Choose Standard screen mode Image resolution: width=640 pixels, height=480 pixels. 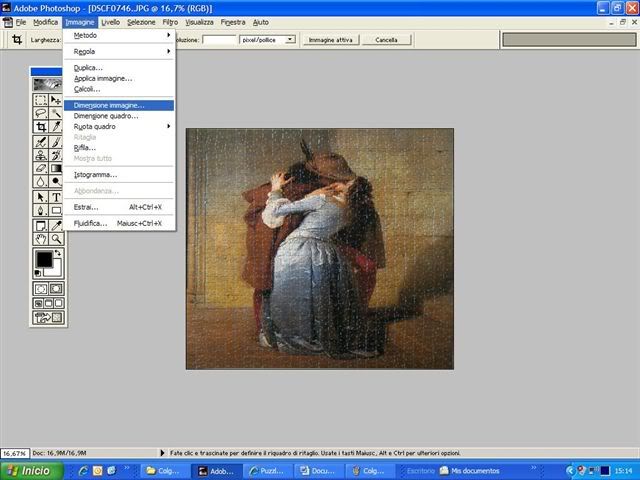(x=38, y=303)
